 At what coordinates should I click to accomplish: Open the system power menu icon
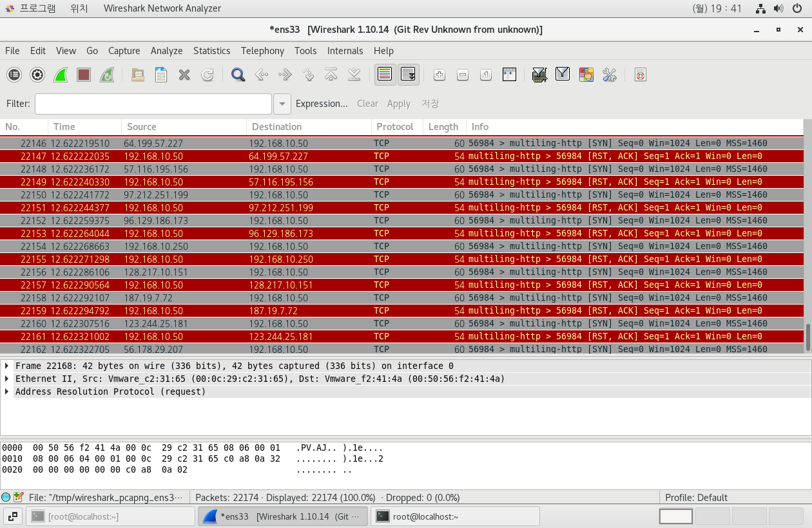click(x=797, y=8)
